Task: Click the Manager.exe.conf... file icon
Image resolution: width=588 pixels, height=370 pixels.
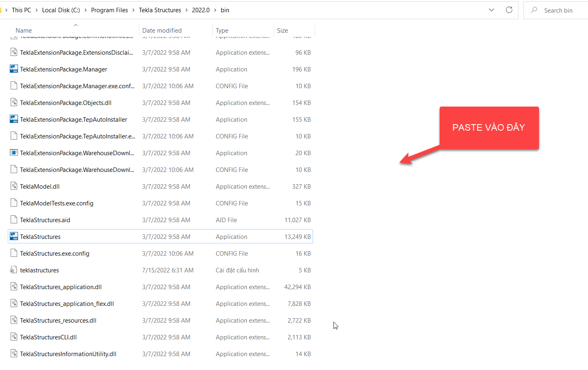Action: pyautogui.click(x=14, y=86)
